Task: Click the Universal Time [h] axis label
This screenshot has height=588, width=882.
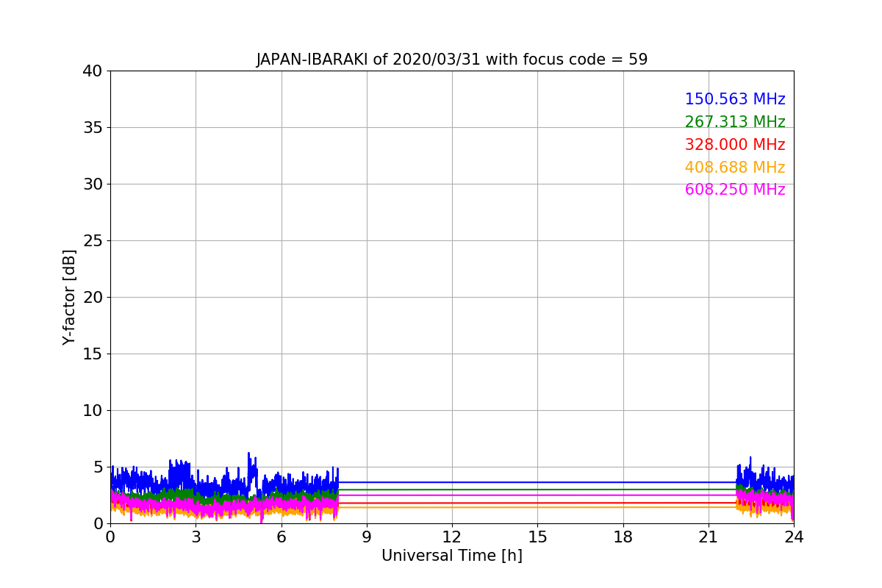Action: 452,556
